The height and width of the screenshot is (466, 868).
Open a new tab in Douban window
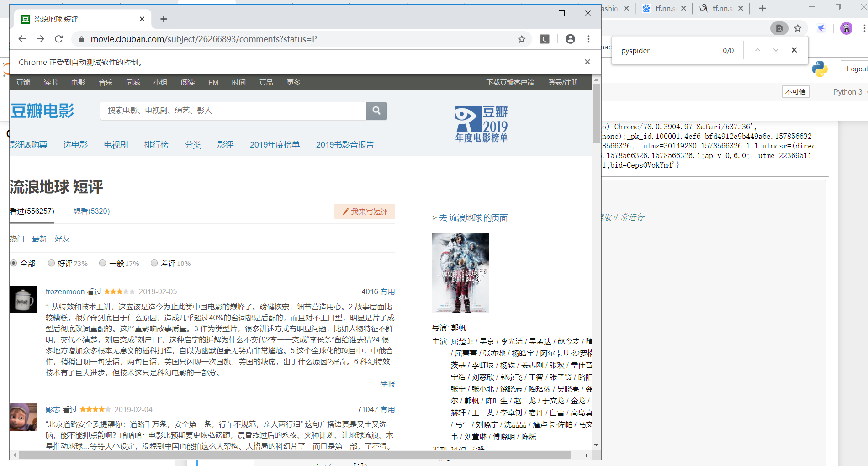[x=164, y=19]
